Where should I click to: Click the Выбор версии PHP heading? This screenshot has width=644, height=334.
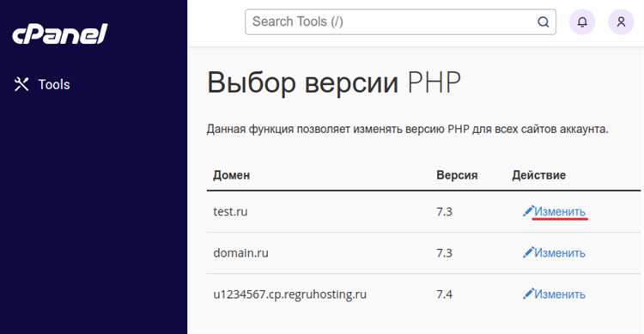pos(334,82)
